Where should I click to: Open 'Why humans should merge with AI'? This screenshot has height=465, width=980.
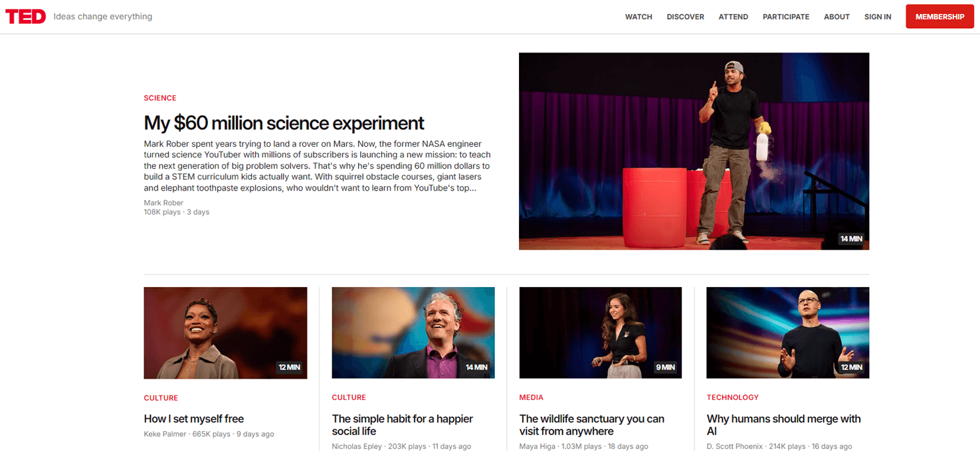783,424
